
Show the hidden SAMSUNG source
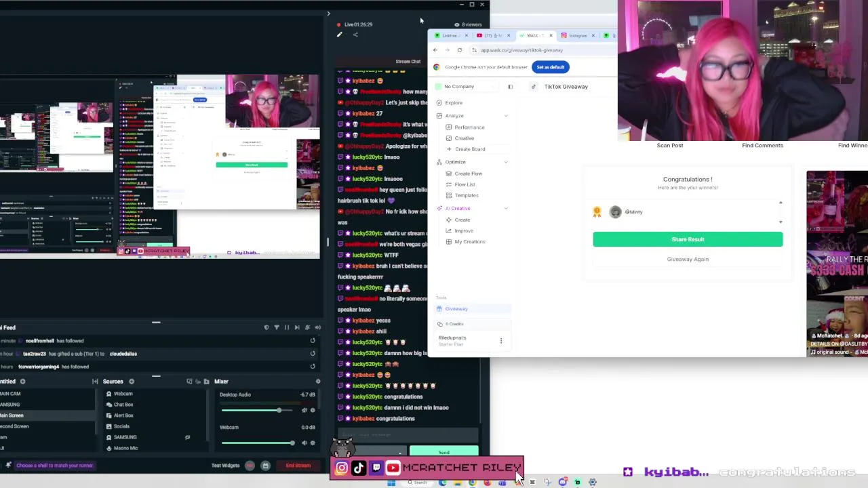(187, 437)
